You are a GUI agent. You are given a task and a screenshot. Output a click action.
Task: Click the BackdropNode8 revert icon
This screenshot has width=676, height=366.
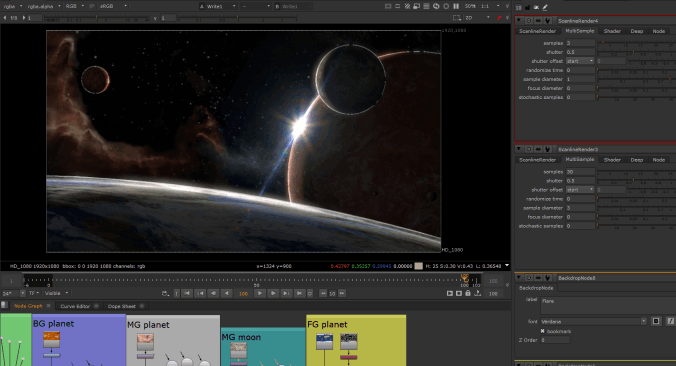548,278
